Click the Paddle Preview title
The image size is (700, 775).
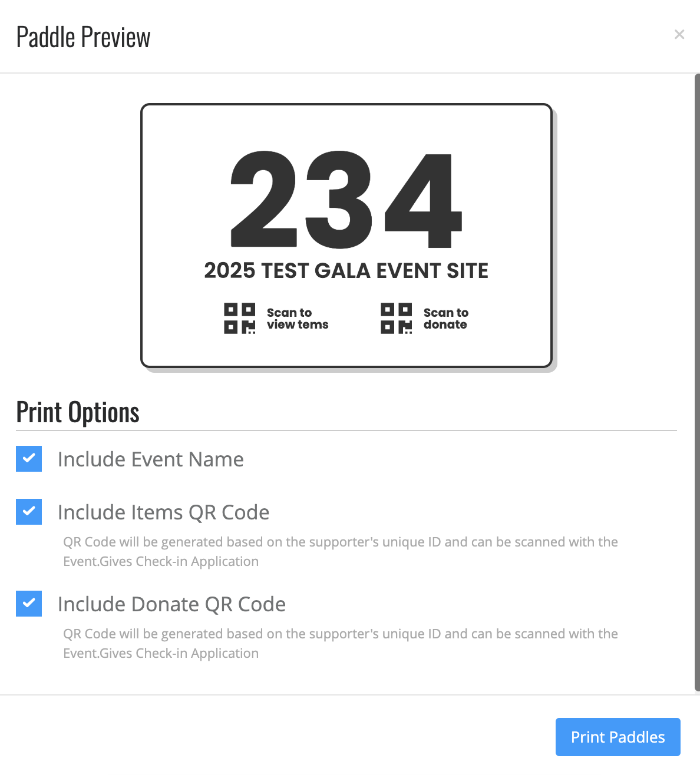pos(83,37)
